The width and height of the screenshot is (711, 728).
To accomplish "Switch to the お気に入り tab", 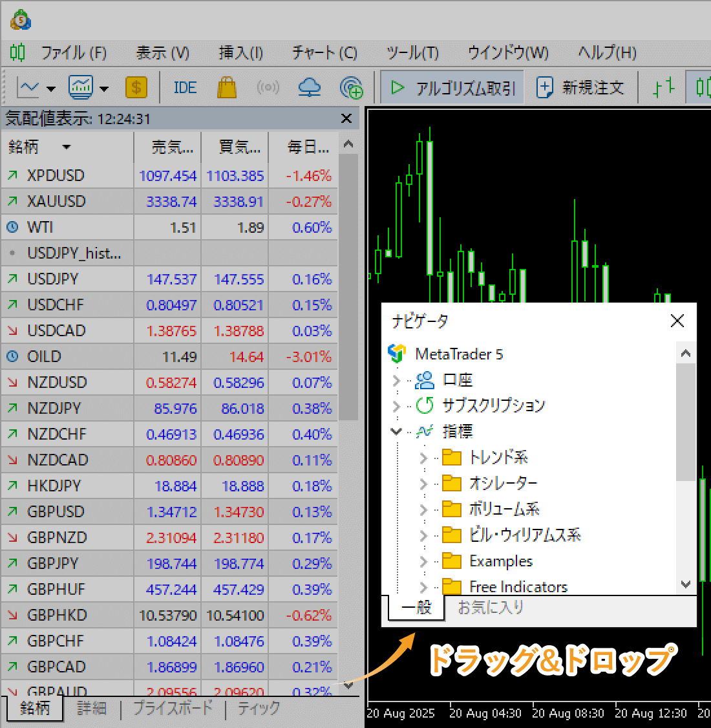I will pyautogui.click(x=491, y=608).
